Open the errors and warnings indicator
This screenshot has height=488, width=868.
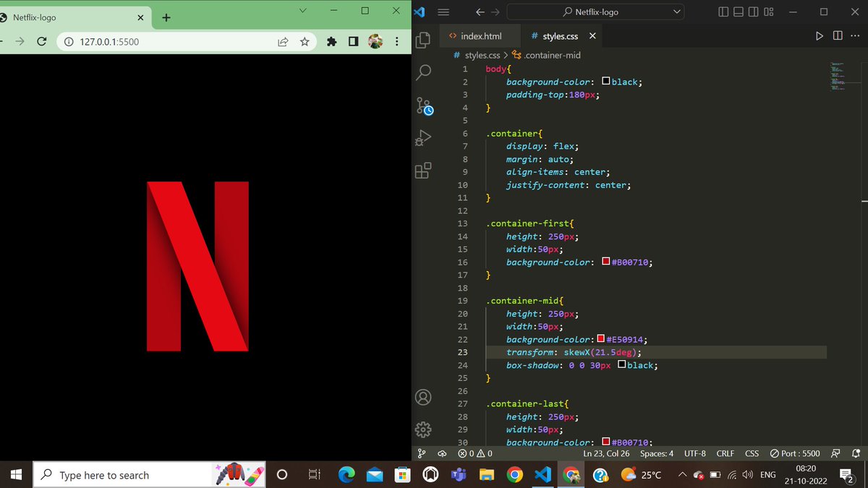[x=475, y=453]
